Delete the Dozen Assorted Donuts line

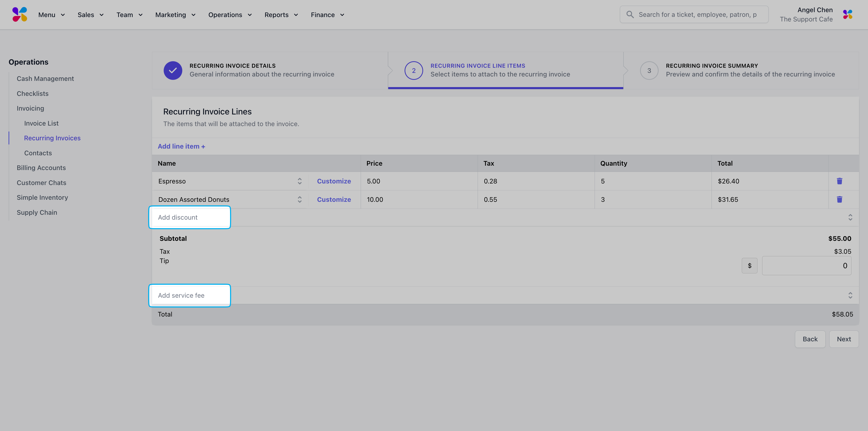click(x=839, y=199)
